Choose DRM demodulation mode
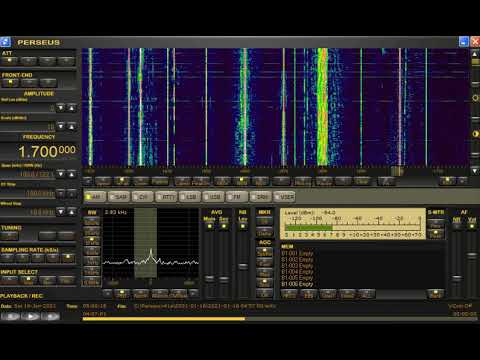The image size is (480, 360). click(x=260, y=197)
